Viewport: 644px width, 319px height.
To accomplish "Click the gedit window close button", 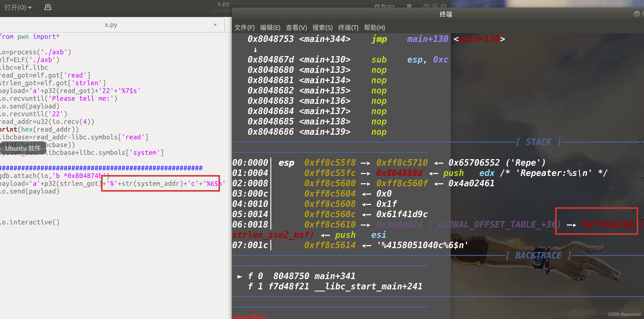I will click(443, 6).
